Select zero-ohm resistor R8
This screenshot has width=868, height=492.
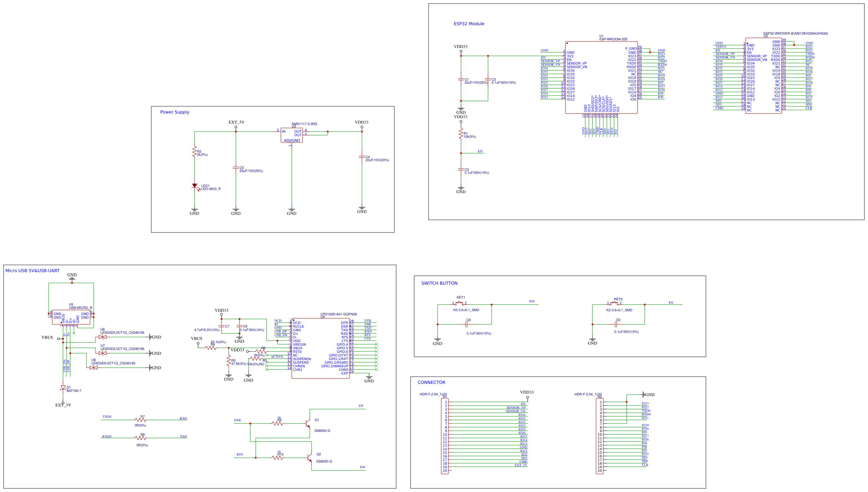[140, 438]
